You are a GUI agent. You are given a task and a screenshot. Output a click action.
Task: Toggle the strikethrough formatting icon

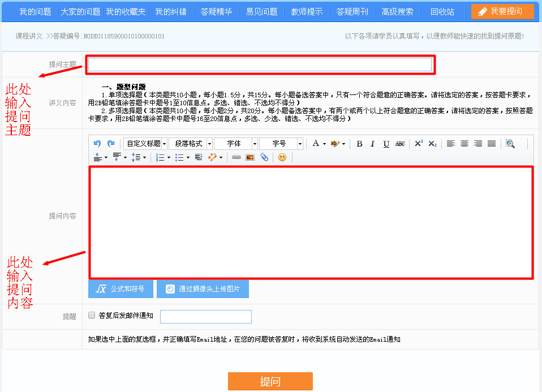pos(399,143)
